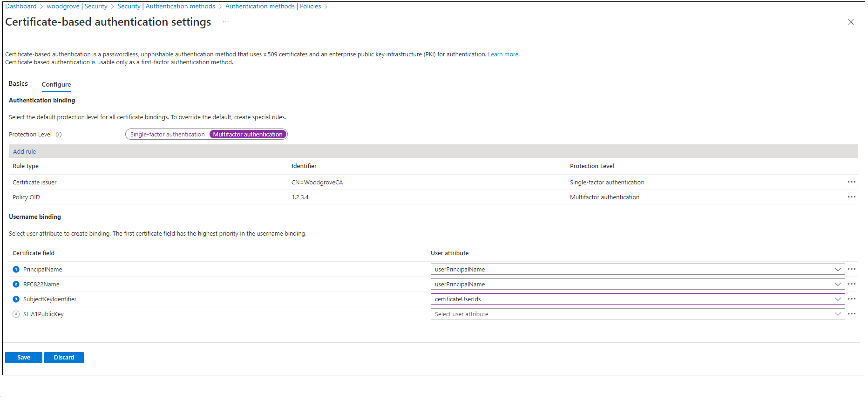Click the Discard button

(64, 358)
